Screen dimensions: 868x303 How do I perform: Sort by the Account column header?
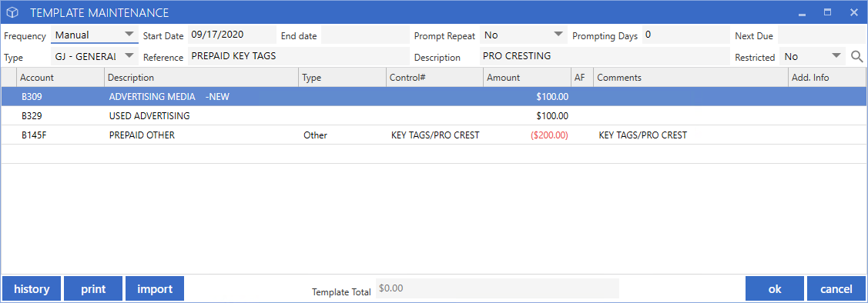tap(60, 78)
